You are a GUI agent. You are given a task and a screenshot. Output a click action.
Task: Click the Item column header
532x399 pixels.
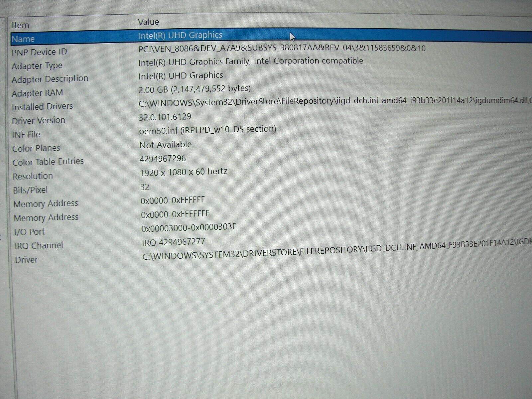[x=20, y=25]
